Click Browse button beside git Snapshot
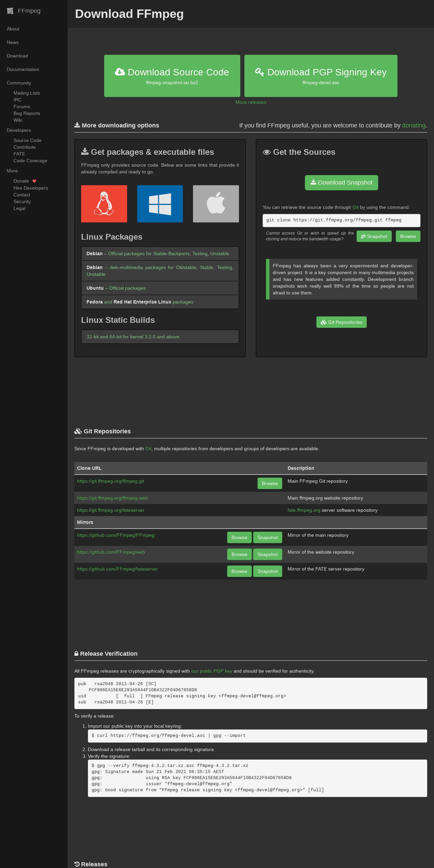This screenshot has height=868, width=434. tap(408, 236)
